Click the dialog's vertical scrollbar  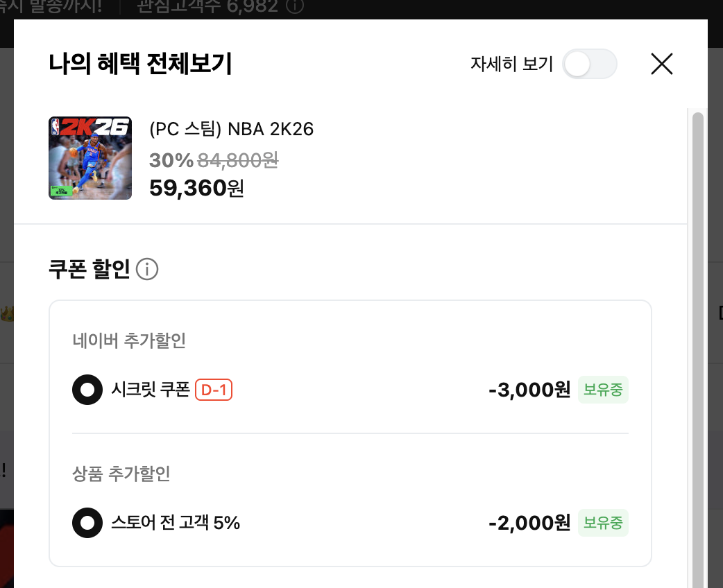[697, 347]
